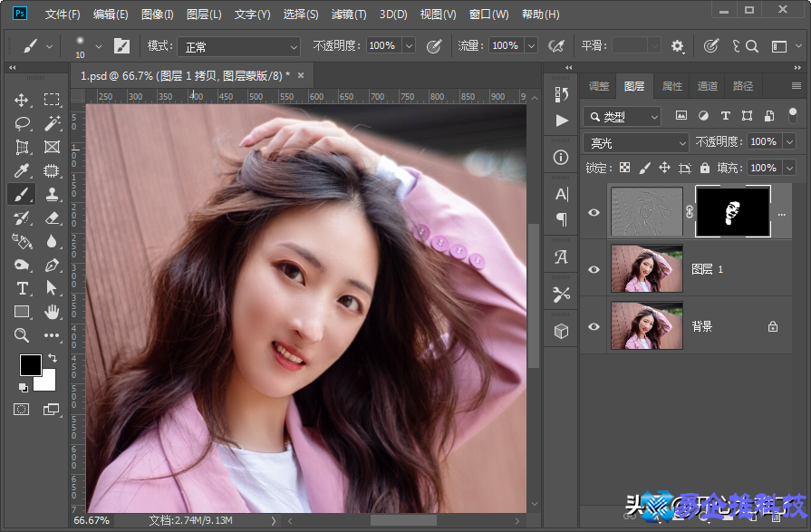
Task: Hide the 背景 layer visibility
Action: (x=594, y=326)
